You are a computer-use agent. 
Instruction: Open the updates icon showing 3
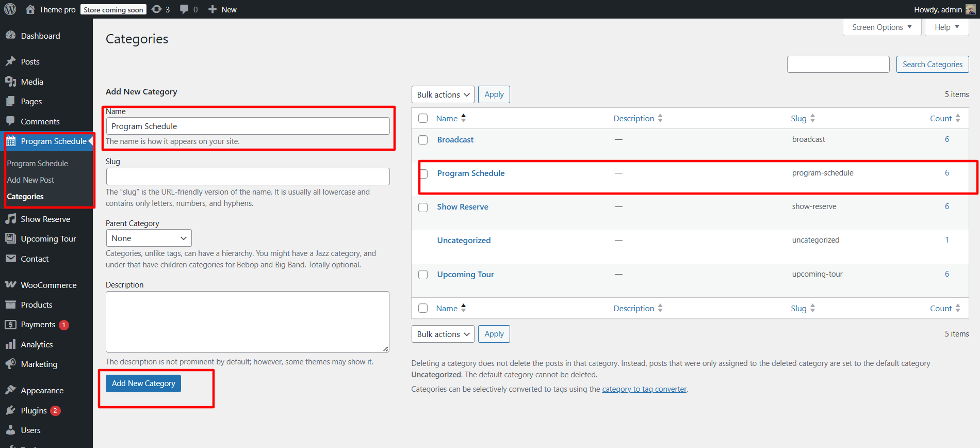(157, 9)
